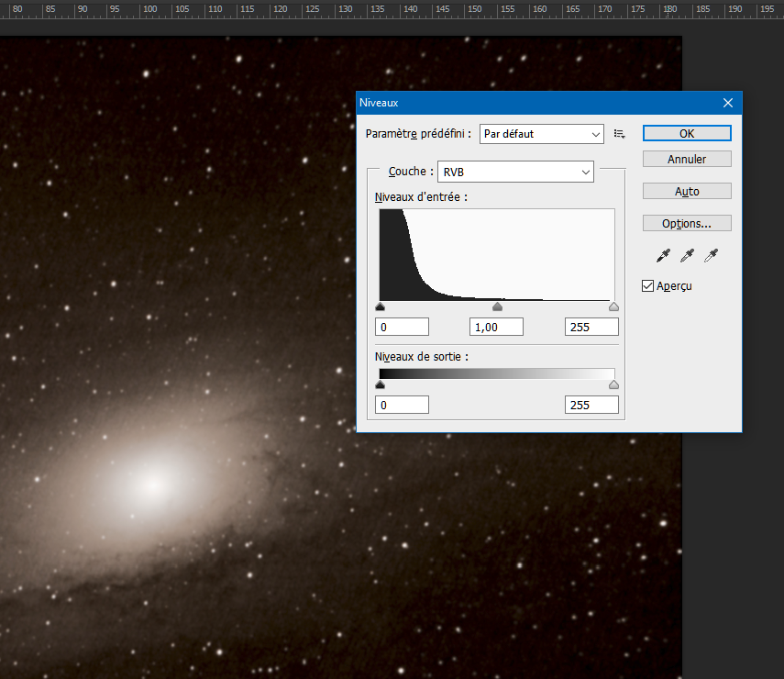This screenshot has height=679, width=784.
Task: Focus the input highlights field showing 255
Action: [591, 327]
